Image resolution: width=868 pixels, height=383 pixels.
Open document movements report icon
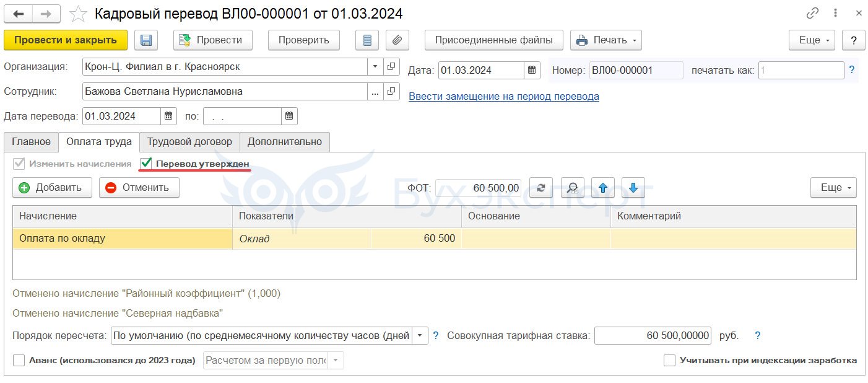[367, 40]
